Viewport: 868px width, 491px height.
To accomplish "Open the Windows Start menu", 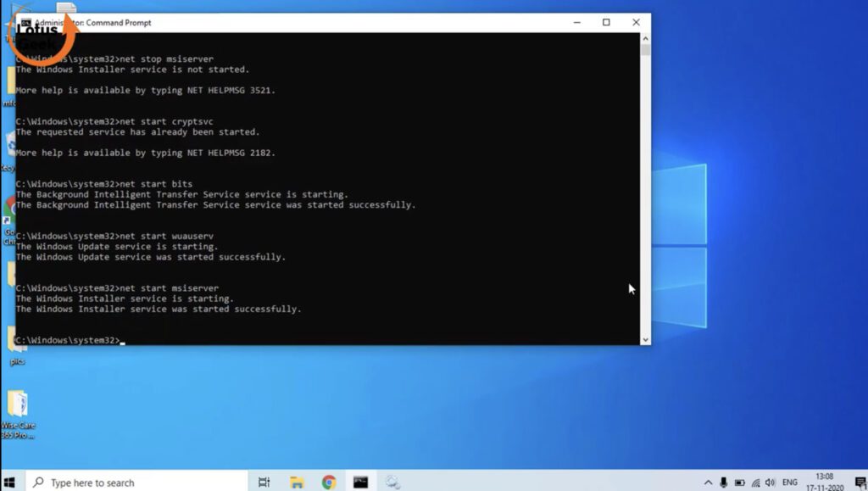I will [x=9, y=483].
